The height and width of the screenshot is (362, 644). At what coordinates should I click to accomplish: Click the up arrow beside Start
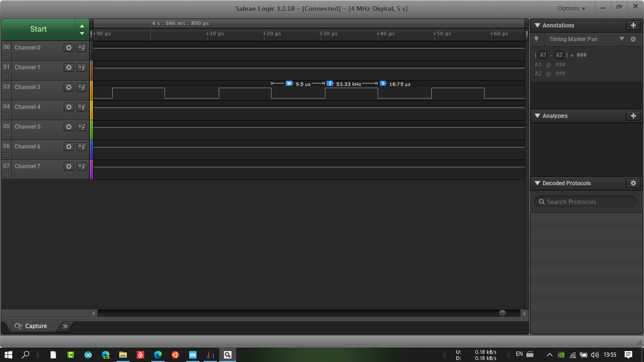(x=82, y=26)
